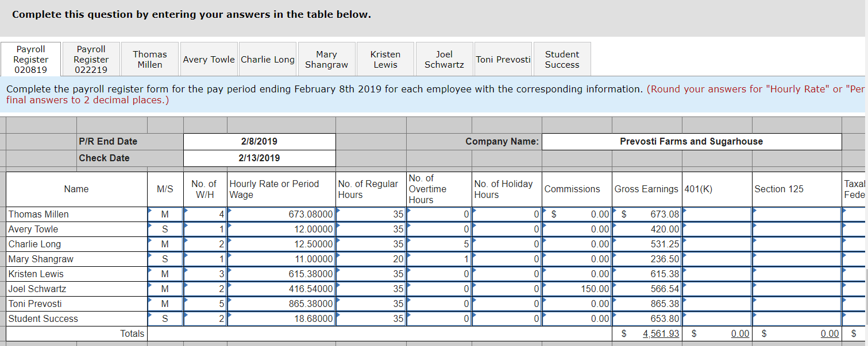Viewport: 868px width, 346px height.
Task: Switch to the Joel Schwartz tab
Action: coord(444,59)
